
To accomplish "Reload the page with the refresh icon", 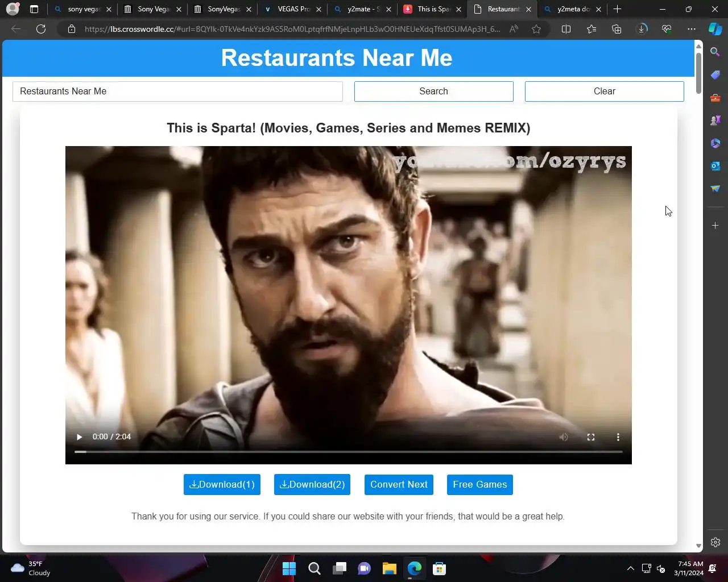I will [x=41, y=29].
